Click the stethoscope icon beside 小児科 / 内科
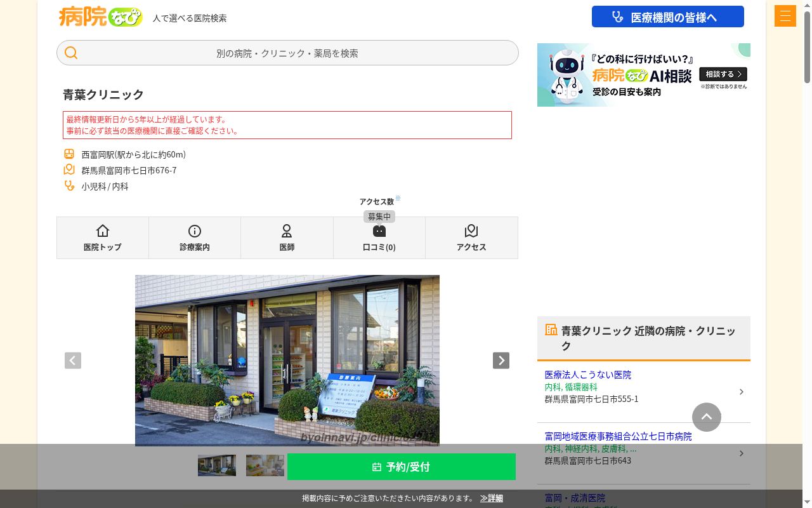This screenshot has height=508, width=812. (x=69, y=186)
